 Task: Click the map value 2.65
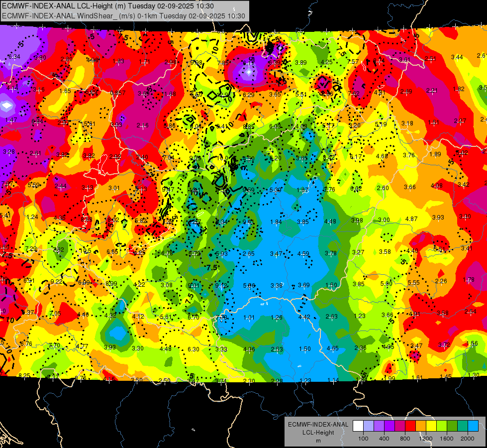(x=249, y=254)
